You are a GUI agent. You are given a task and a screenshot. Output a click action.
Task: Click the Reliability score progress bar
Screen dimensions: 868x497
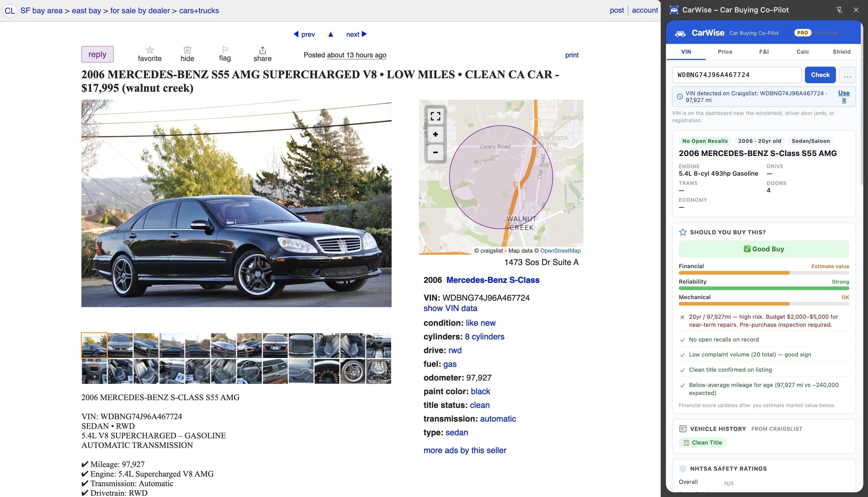click(764, 289)
